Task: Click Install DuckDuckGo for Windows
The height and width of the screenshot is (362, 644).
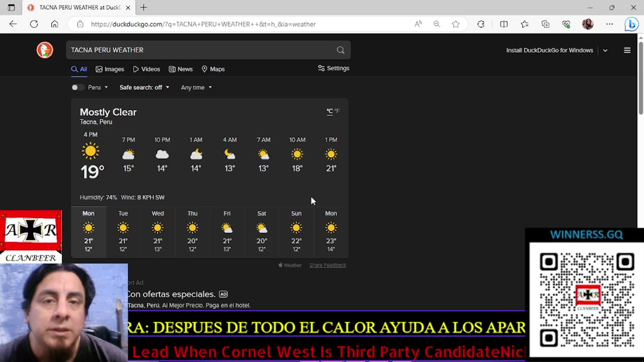Action: click(x=549, y=50)
